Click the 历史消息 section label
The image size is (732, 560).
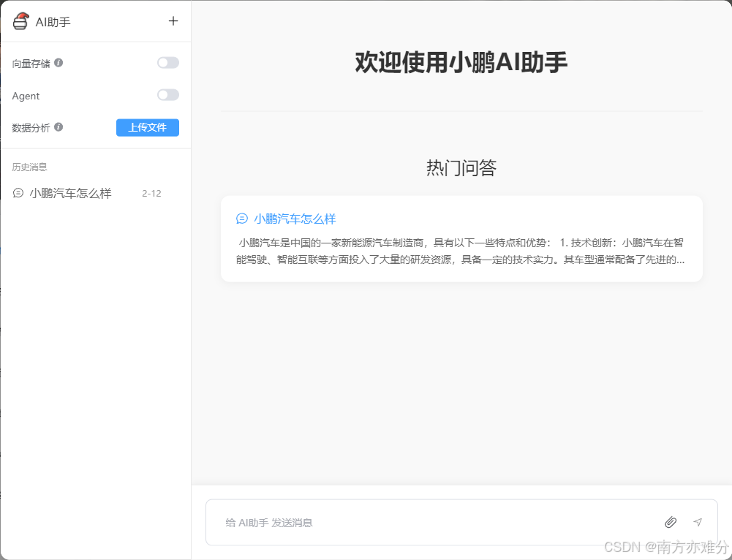pyautogui.click(x=29, y=167)
